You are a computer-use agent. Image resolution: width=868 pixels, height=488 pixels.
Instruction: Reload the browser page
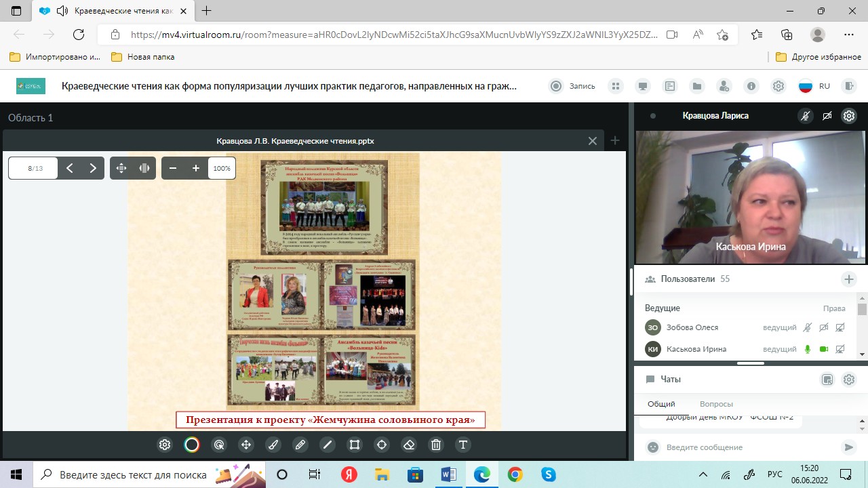(78, 35)
